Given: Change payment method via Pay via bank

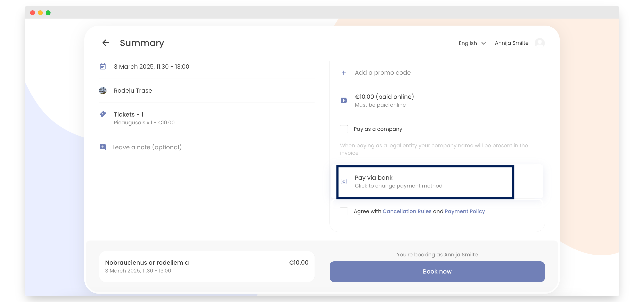Looking at the screenshot, I should [425, 181].
